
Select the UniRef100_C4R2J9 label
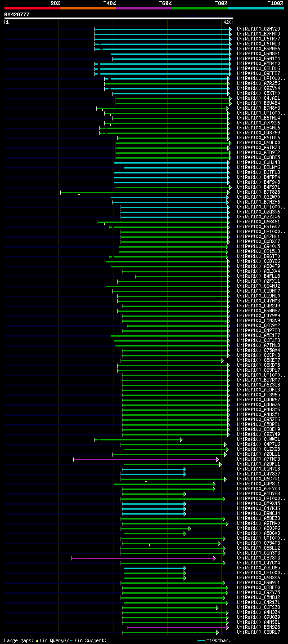click(x=258, y=306)
